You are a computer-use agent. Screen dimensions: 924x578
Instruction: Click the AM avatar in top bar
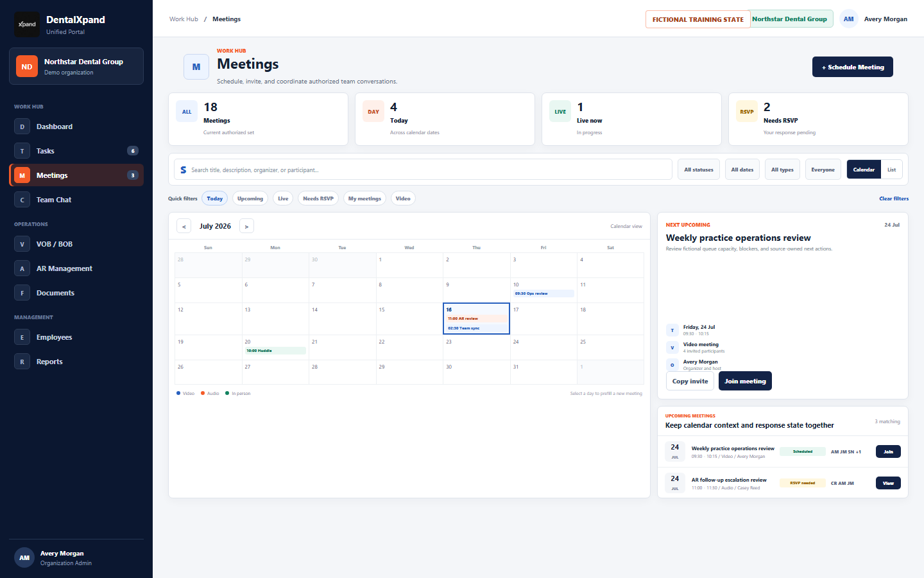click(849, 19)
